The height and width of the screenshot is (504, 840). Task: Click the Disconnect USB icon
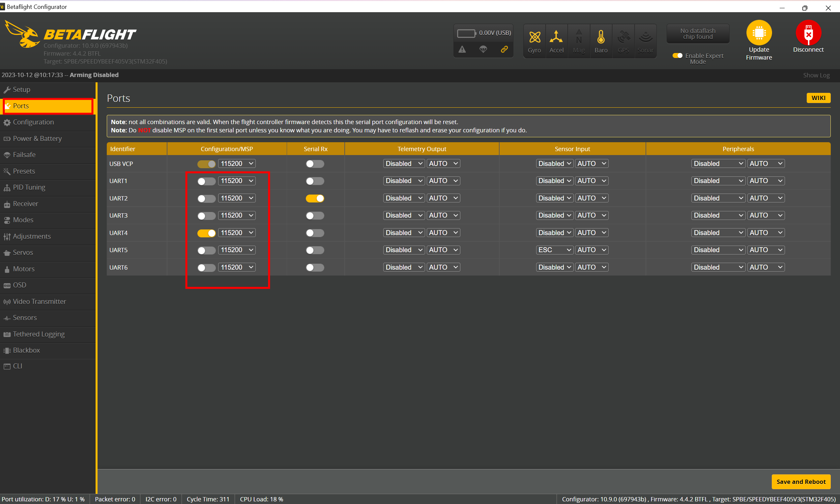click(808, 33)
